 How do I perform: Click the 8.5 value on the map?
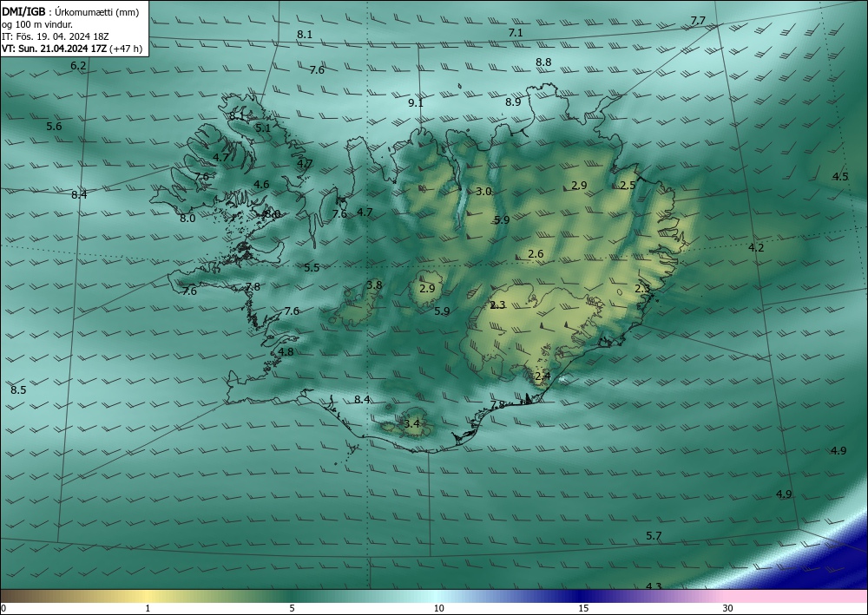point(18,390)
